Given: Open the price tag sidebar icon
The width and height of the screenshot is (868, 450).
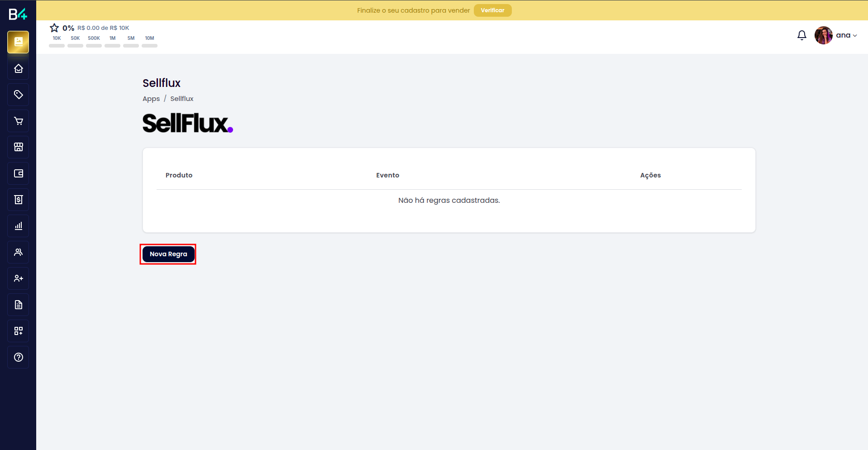Looking at the screenshot, I should pos(18,95).
